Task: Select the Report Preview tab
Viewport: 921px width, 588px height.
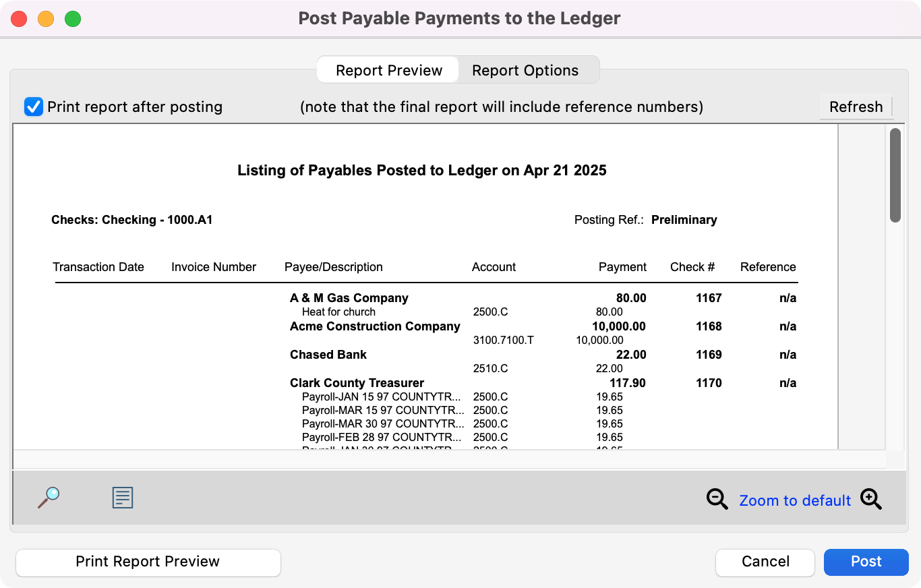Action: click(389, 70)
